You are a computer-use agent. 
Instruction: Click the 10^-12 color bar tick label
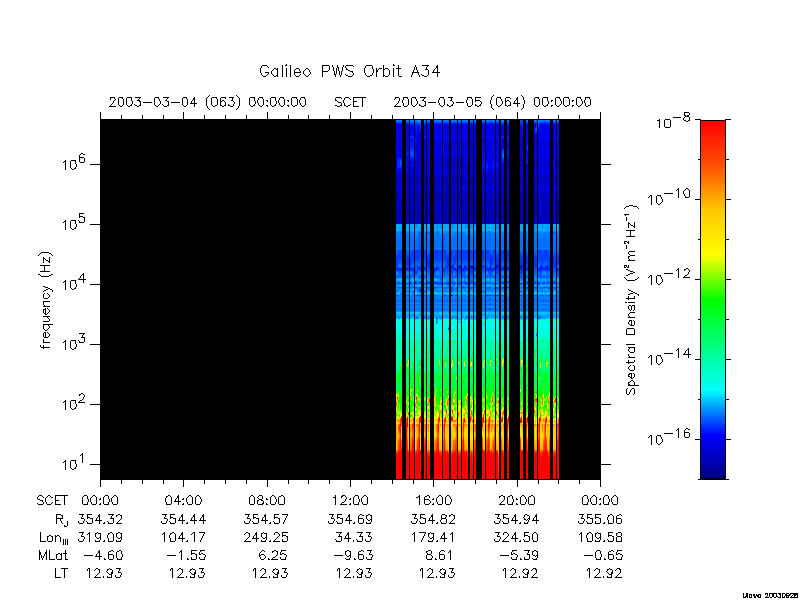point(669,277)
